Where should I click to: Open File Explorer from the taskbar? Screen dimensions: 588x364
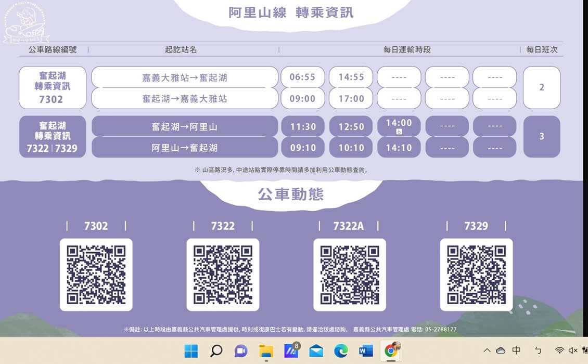266,351
